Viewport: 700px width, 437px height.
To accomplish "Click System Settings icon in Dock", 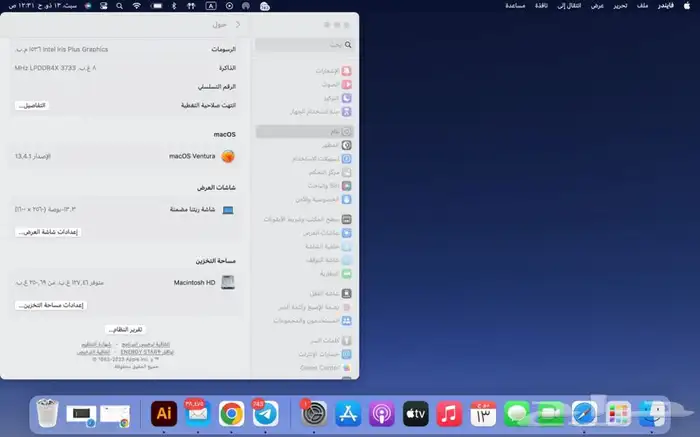I will [x=314, y=413].
